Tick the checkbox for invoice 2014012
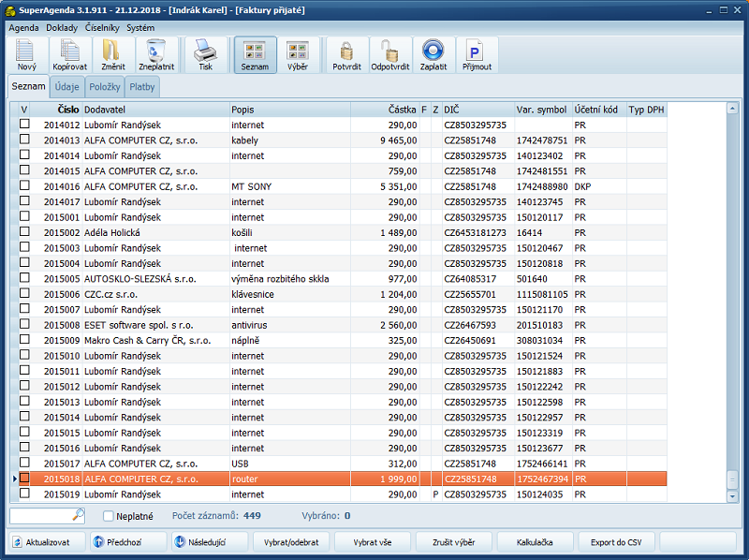Viewport: 749px width, 560px height. tap(25, 125)
